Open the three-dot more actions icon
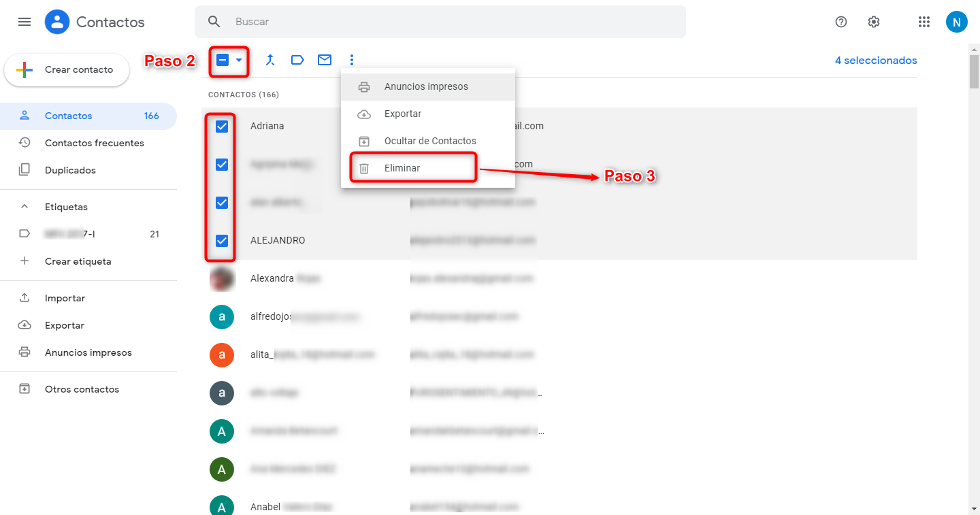Viewport: 980px width, 515px height. (x=352, y=60)
